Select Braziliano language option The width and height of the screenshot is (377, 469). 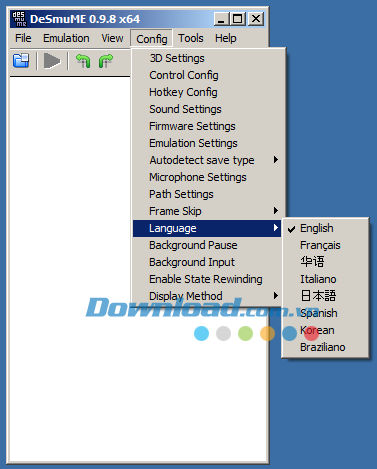pos(325,347)
